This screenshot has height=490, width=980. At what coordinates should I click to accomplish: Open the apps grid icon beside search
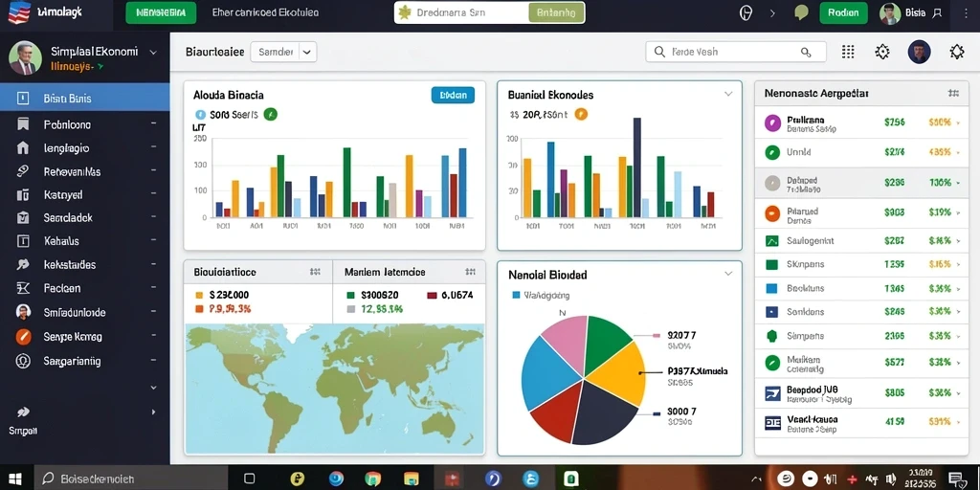point(848,52)
